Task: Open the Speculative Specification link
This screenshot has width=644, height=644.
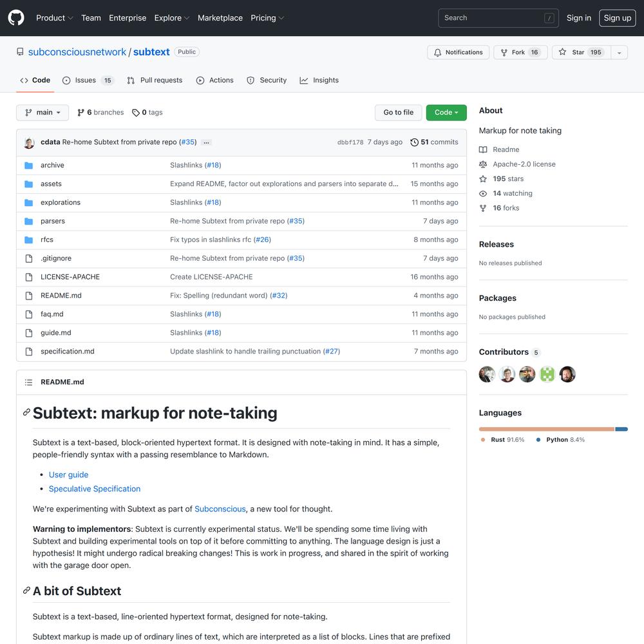Action: (95, 489)
